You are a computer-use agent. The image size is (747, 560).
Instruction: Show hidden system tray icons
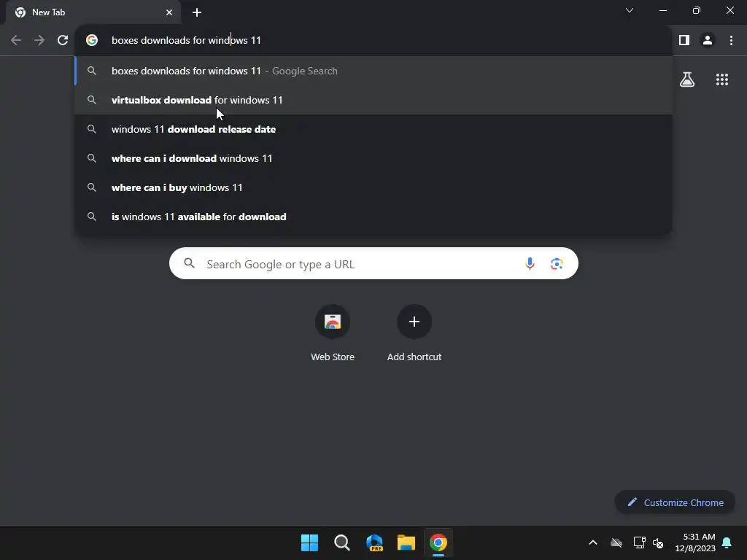pos(593,542)
